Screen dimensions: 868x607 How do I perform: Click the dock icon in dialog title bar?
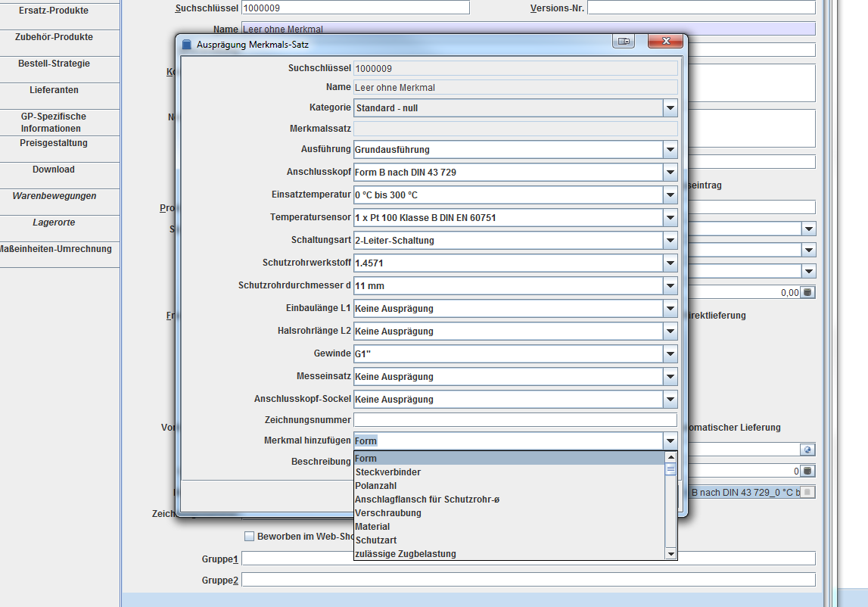(624, 42)
